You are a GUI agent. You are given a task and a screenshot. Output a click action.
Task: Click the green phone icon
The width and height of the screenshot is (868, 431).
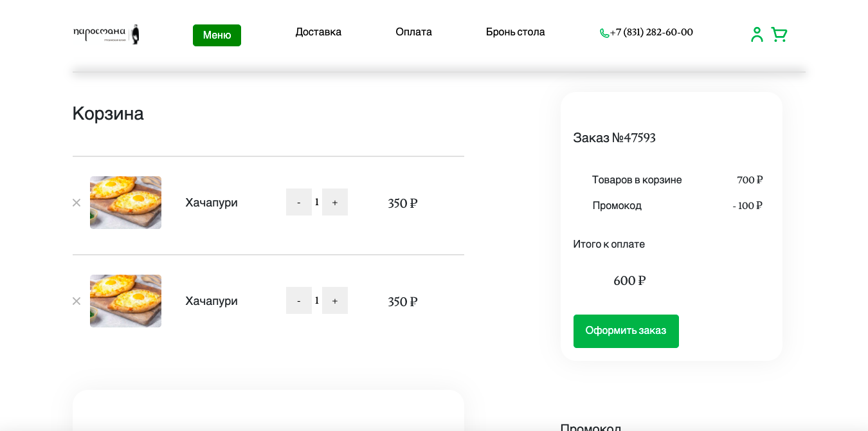(x=604, y=33)
